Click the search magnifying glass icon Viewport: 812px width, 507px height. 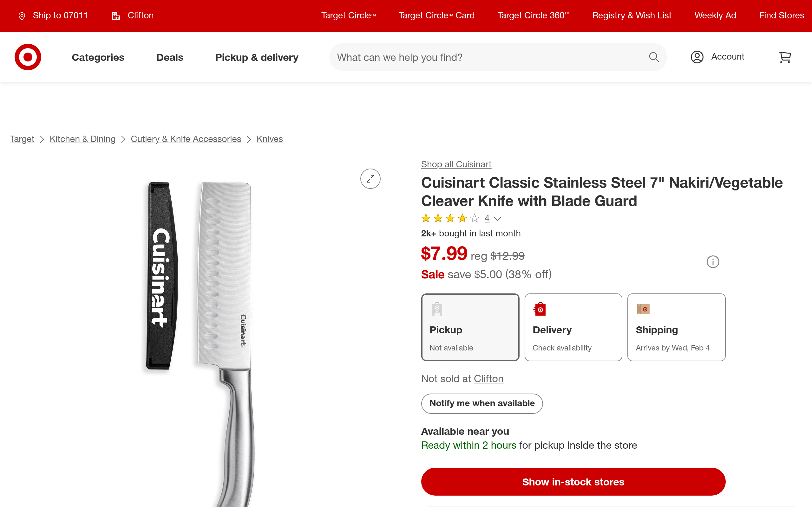[654, 57]
